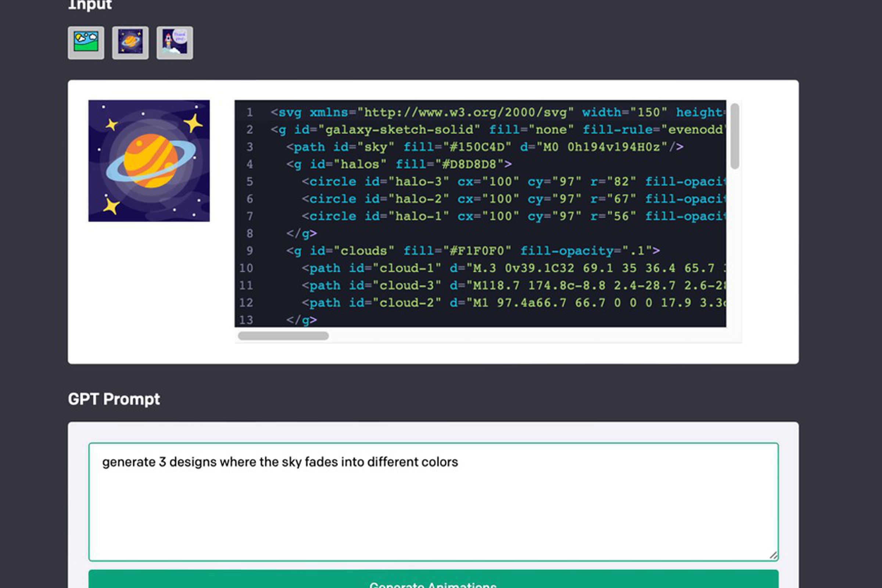The image size is (882, 588).
Task: Click the code editor's horizontal scrollbar thumb
Action: [x=283, y=336]
